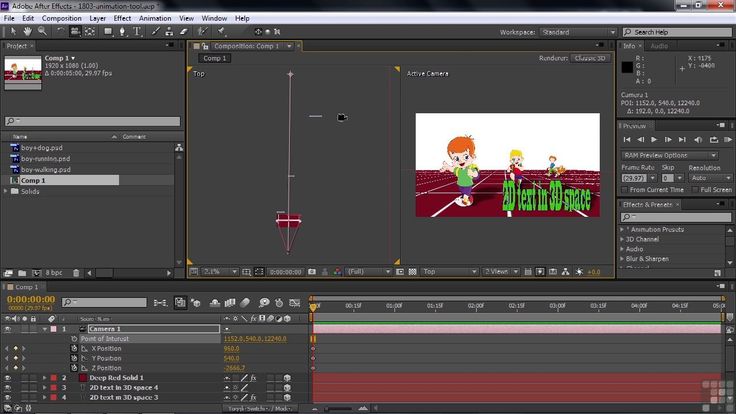
Task: Toggle the X Position stopwatch
Action: click(74, 348)
